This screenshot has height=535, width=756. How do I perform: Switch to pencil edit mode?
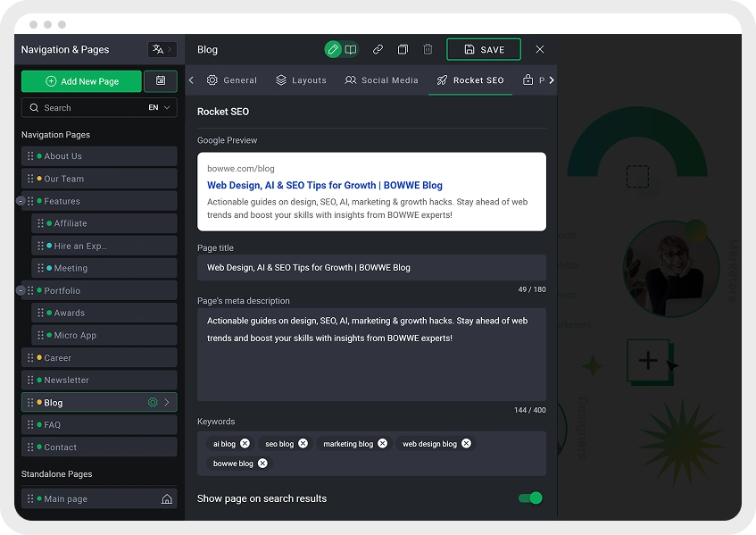click(333, 49)
